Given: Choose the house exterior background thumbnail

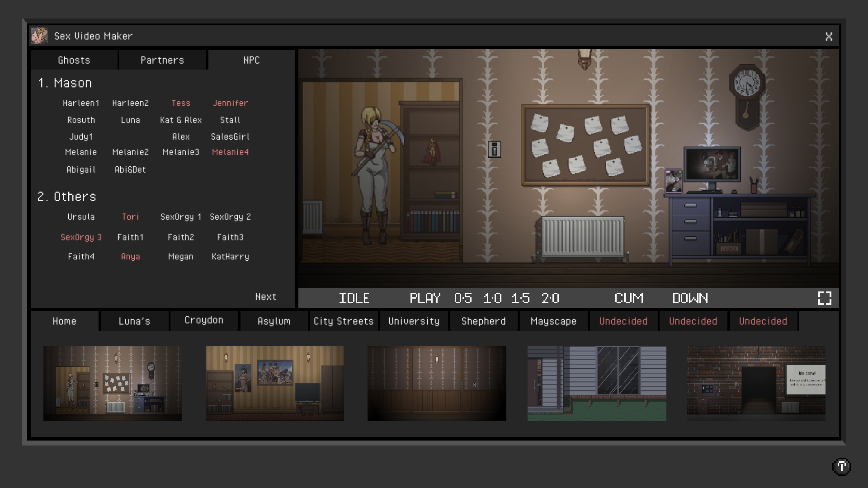Looking at the screenshot, I should tap(596, 383).
